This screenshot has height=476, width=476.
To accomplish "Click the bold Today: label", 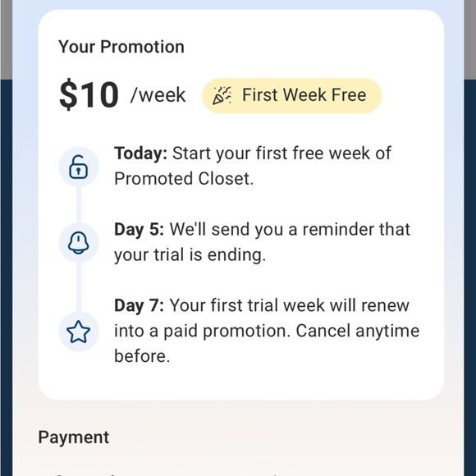I will click(x=140, y=153).
